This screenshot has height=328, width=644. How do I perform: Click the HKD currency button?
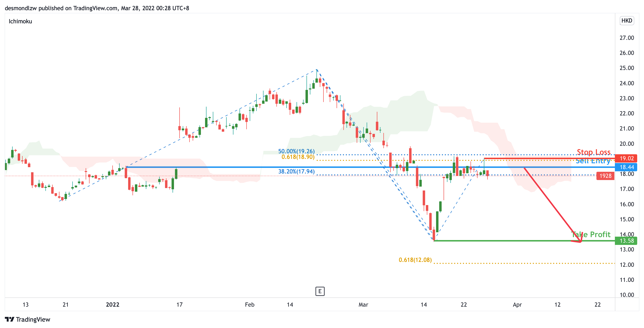tap(627, 21)
